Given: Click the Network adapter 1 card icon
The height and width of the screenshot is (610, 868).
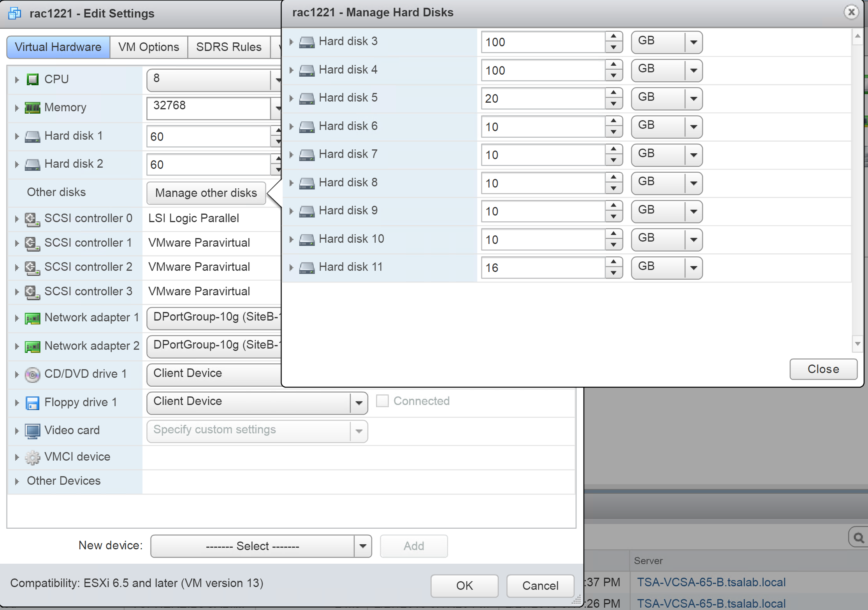Looking at the screenshot, I should pyautogui.click(x=33, y=318).
